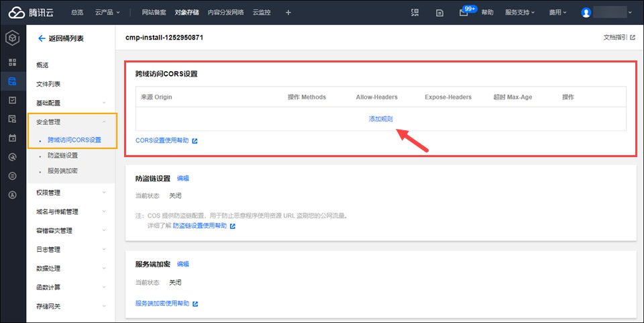Viewport: 644px width, 323px height.
Task: Open the four-squares grid sidebar icon
Action: [13, 62]
